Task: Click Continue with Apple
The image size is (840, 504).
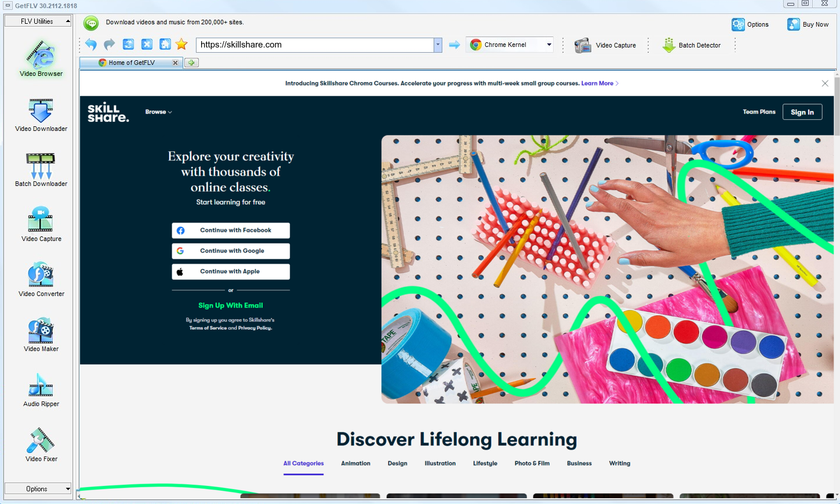Action: [231, 272]
